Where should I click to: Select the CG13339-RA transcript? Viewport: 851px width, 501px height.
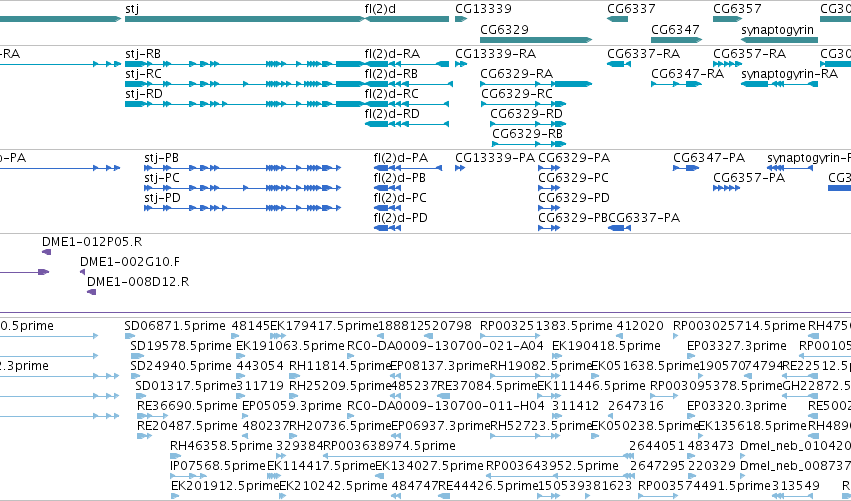coord(461,64)
